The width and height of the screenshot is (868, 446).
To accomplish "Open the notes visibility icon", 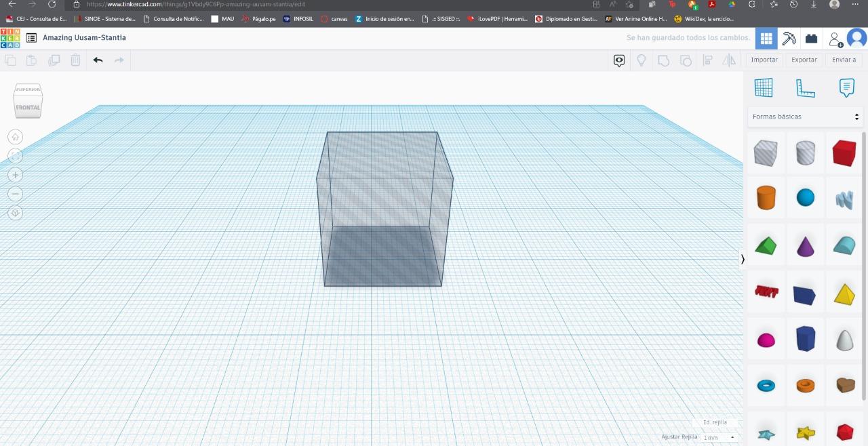I will tap(618, 60).
